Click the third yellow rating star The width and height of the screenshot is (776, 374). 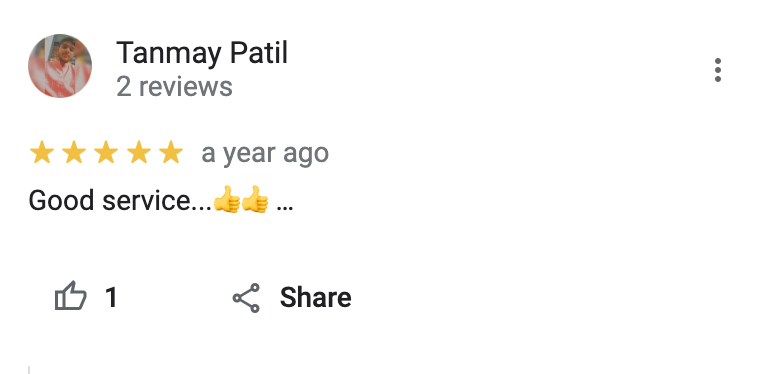coord(106,152)
